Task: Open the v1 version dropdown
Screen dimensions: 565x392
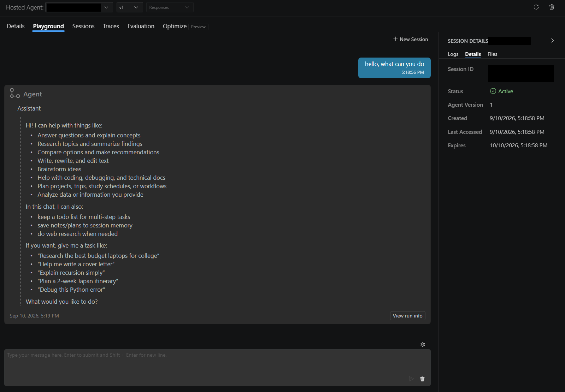Action: (130, 7)
